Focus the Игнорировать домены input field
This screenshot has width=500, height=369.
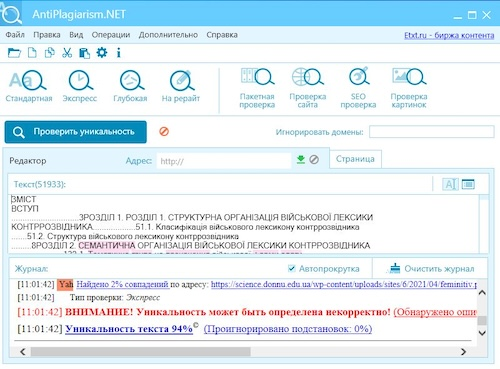pyautogui.click(x=431, y=132)
